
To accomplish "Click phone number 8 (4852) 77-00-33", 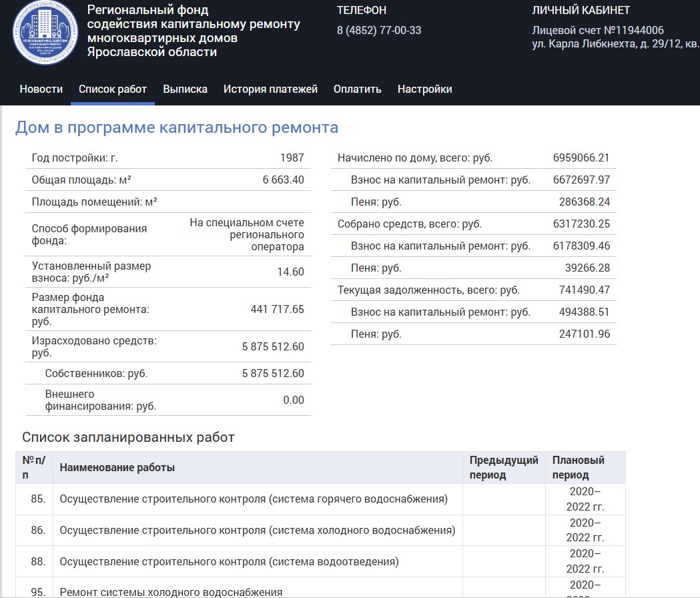I will click(379, 31).
